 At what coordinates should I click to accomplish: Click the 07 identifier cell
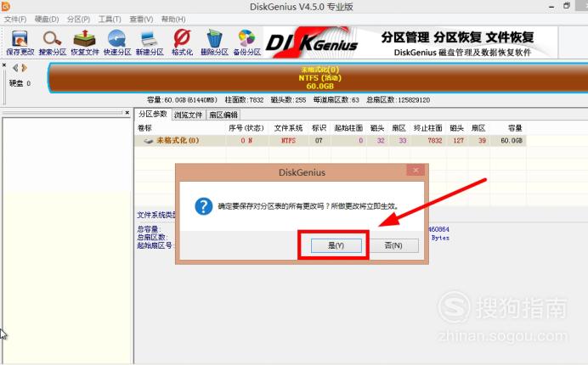point(319,141)
